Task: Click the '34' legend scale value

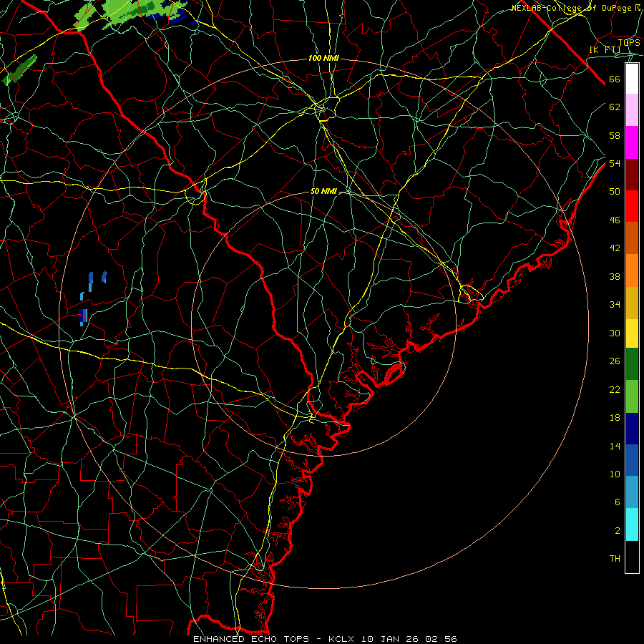Action: (615, 305)
